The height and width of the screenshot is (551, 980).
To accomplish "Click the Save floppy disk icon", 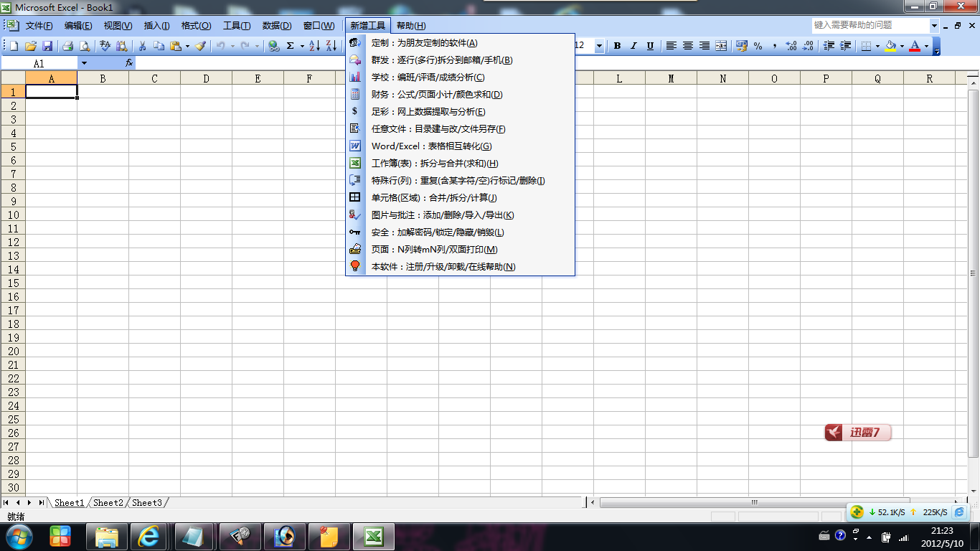I will (x=47, y=46).
